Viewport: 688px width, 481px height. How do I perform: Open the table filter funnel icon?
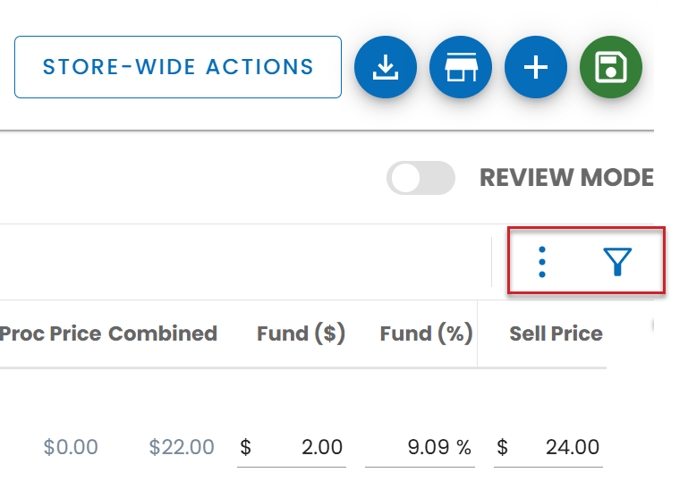[x=619, y=262]
